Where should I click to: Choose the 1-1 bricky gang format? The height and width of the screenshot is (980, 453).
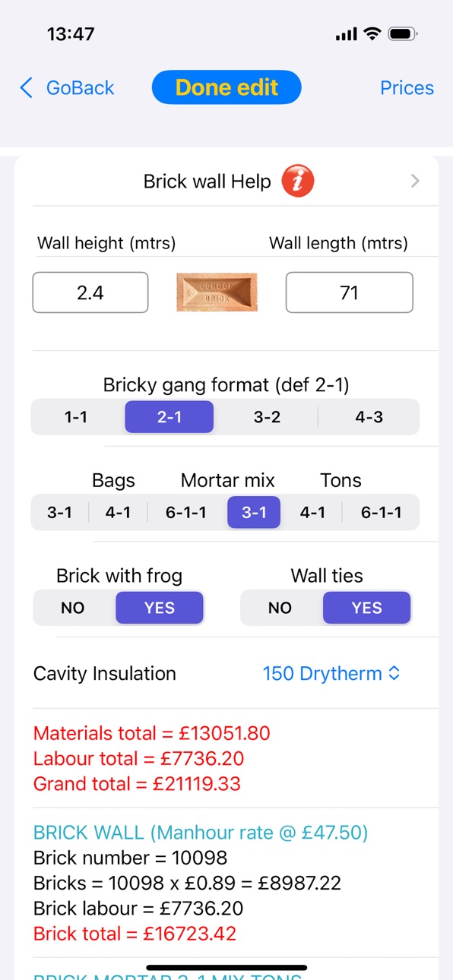point(76,417)
